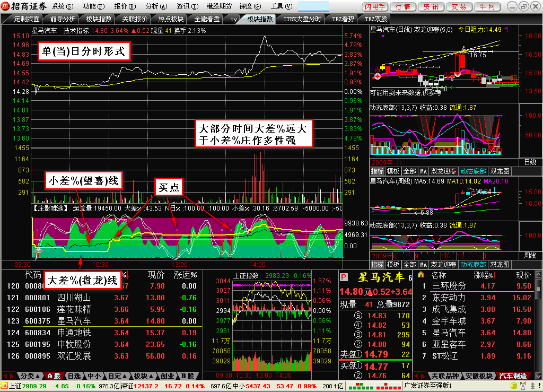The image size is (543, 392).
Task: Click the antenna connection icon in status bar
Action: [x=523, y=386]
